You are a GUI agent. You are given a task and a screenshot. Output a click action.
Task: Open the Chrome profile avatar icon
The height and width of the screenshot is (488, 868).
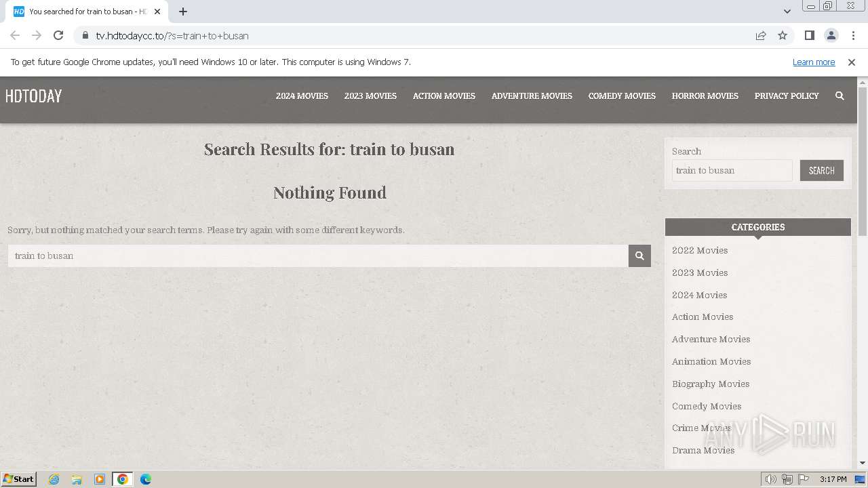(x=831, y=35)
